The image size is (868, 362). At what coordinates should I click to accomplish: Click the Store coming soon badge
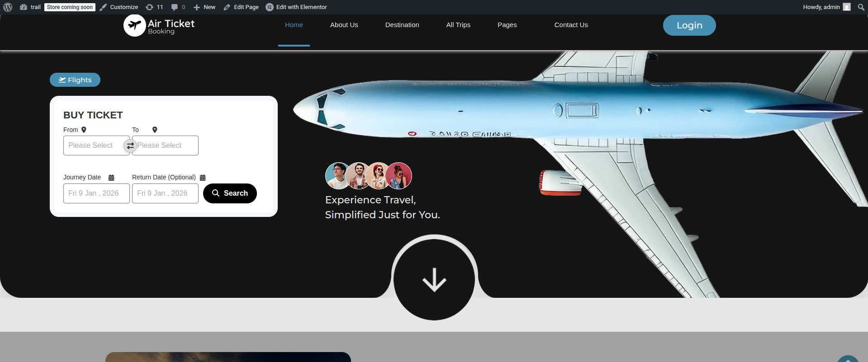[x=70, y=7]
